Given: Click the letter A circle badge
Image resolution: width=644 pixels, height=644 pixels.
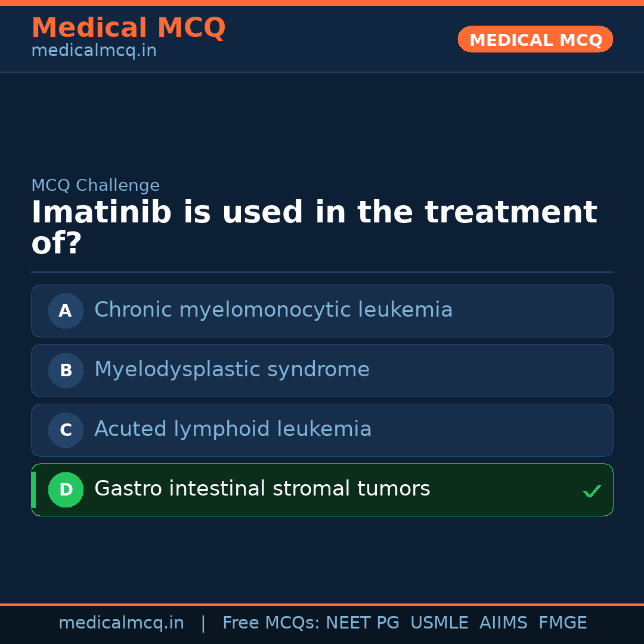Looking at the screenshot, I should (x=66, y=311).
